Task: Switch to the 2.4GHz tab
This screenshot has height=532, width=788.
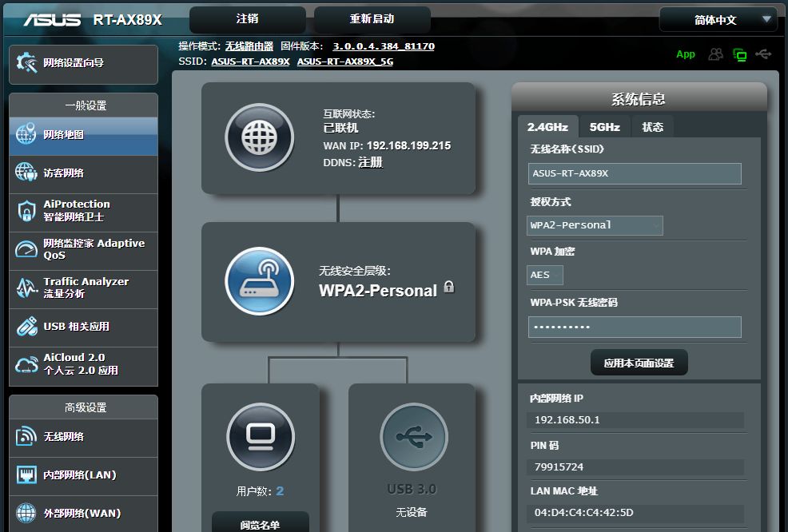Action: pos(547,127)
